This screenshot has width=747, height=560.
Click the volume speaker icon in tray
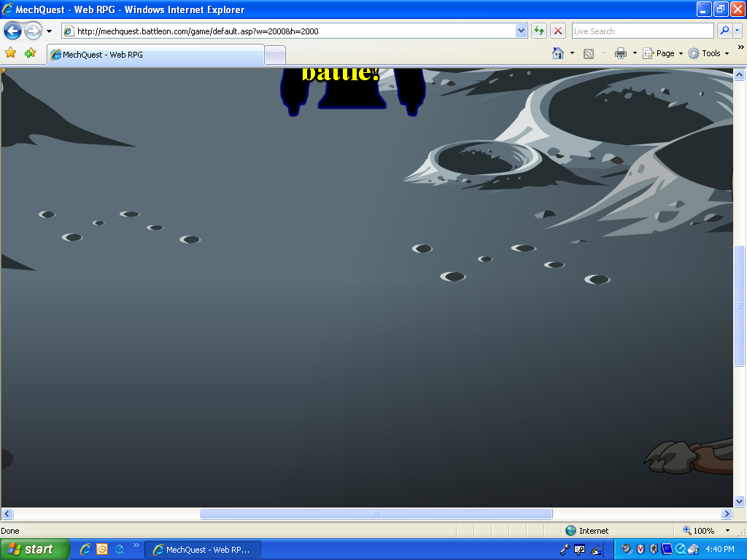625,549
